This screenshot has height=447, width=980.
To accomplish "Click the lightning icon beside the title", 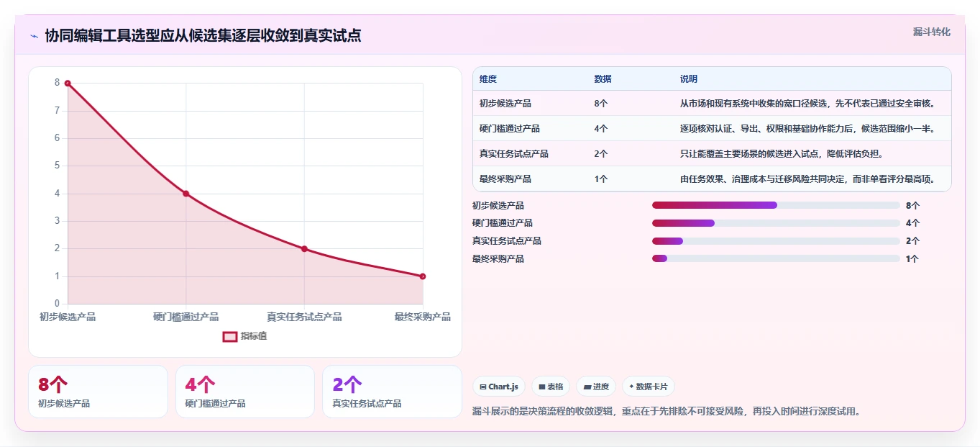I will pyautogui.click(x=35, y=36).
